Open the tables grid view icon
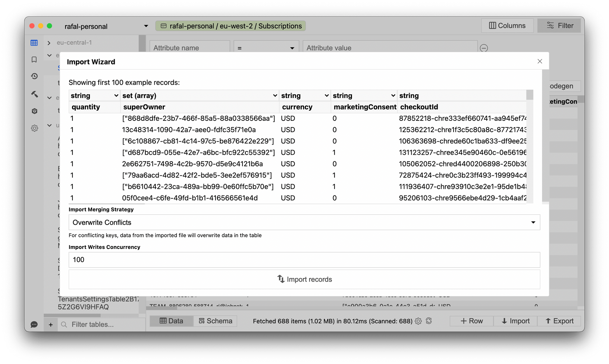The height and width of the screenshot is (364, 609). [34, 43]
